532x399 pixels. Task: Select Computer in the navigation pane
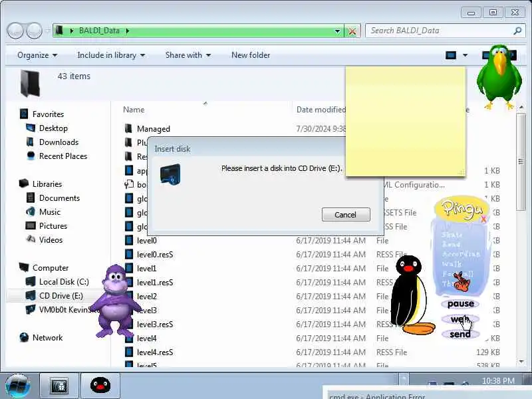coord(51,268)
